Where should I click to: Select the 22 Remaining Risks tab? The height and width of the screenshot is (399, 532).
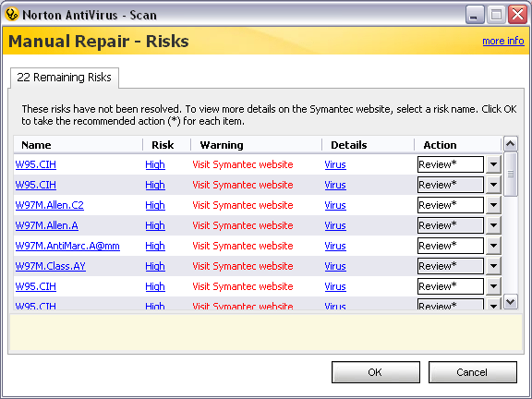[64, 78]
